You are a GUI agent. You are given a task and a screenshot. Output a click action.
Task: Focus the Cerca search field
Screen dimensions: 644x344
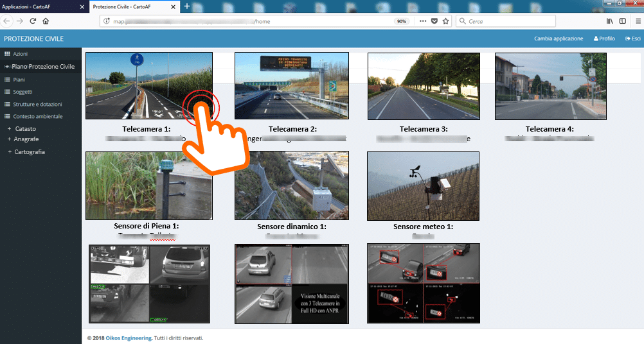pyautogui.click(x=506, y=21)
